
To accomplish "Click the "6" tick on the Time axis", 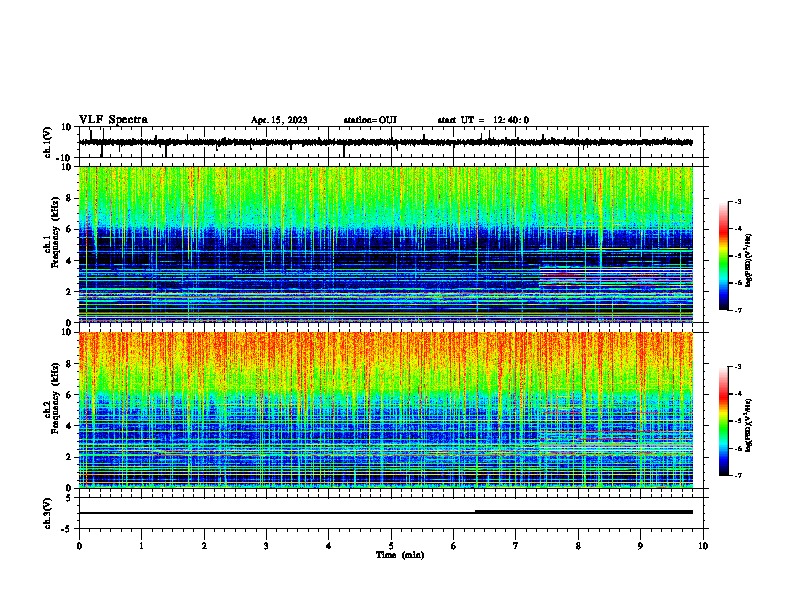I will [x=454, y=546].
